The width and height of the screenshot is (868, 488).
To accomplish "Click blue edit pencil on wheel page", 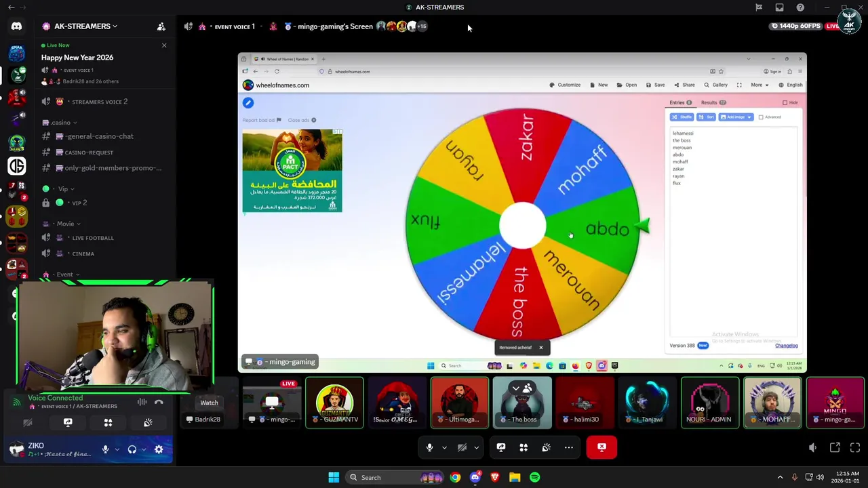I will pyautogui.click(x=248, y=102).
